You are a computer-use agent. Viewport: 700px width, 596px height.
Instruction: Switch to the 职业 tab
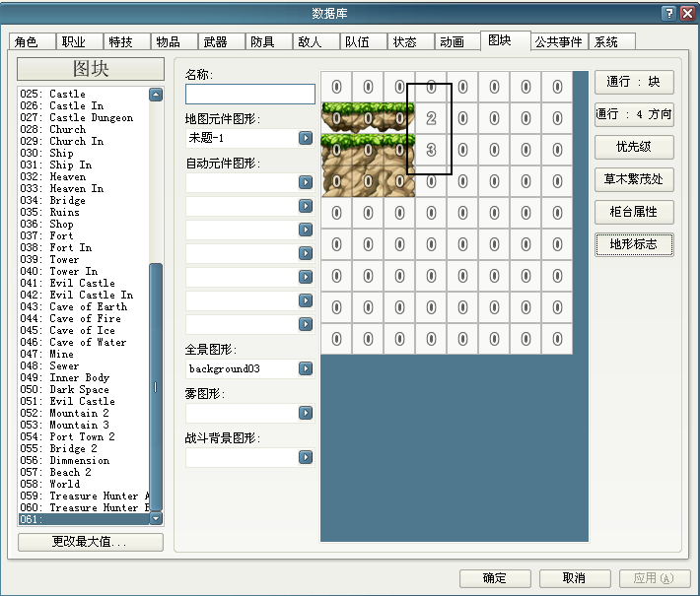pyautogui.click(x=80, y=42)
